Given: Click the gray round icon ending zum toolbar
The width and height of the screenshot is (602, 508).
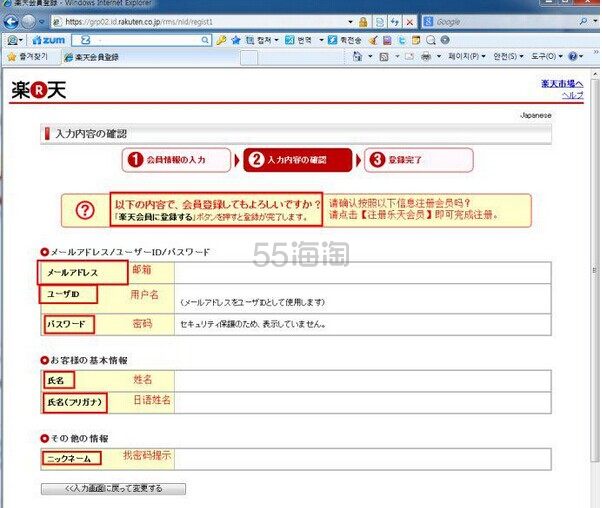Looking at the screenshot, I should pyautogui.click(x=445, y=40).
